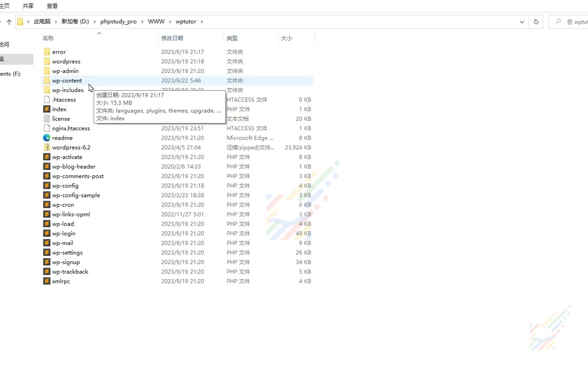The height and width of the screenshot is (368, 588).
Task: Click the Microsoft Edge type cell
Action: click(250, 138)
